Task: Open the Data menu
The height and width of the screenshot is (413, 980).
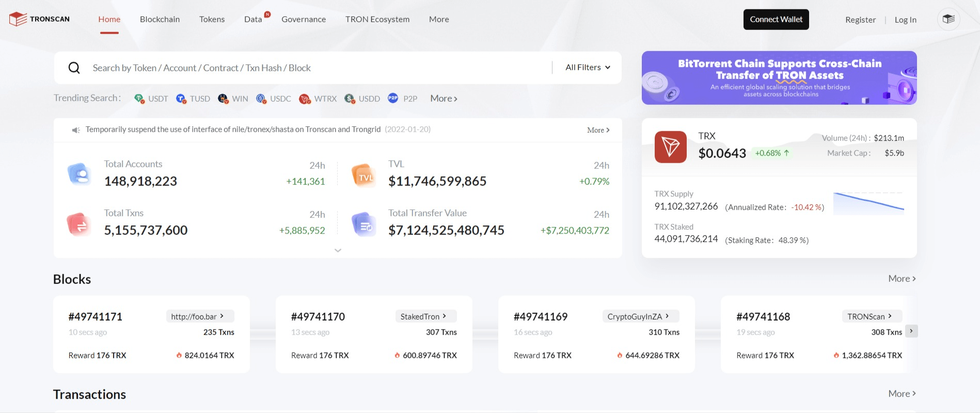Action: tap(253, 19)
